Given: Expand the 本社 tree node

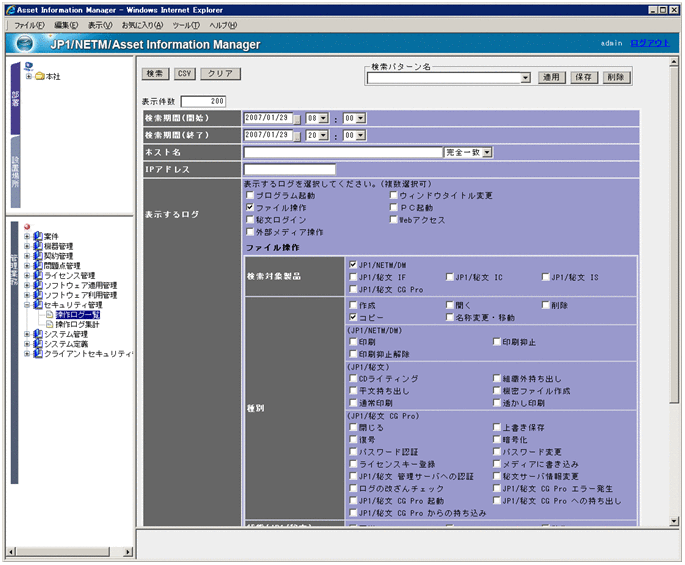Looking at the screenshot, I should [x=28, y=76].
